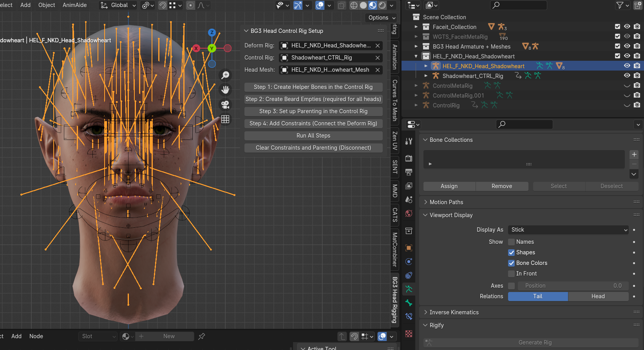The width and height of the screenshot is (644, 350).
Task: Toggle viewport overlays button
Action: coord(320,5)
